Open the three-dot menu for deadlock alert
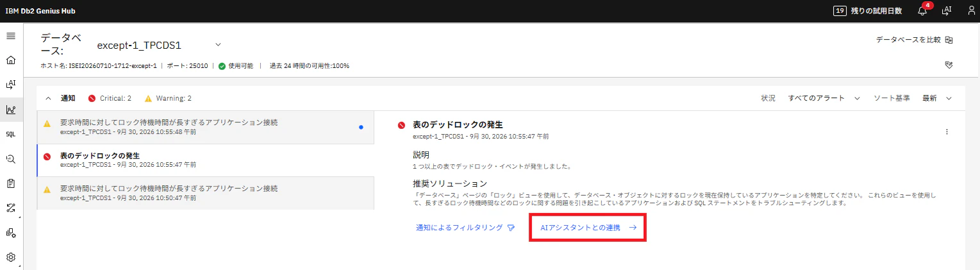Image resolution: width=980 pixels, height=270 pixels. point(947,131)
